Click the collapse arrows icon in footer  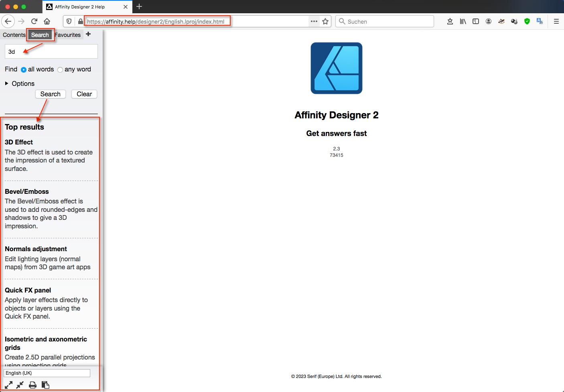point(20,385)
